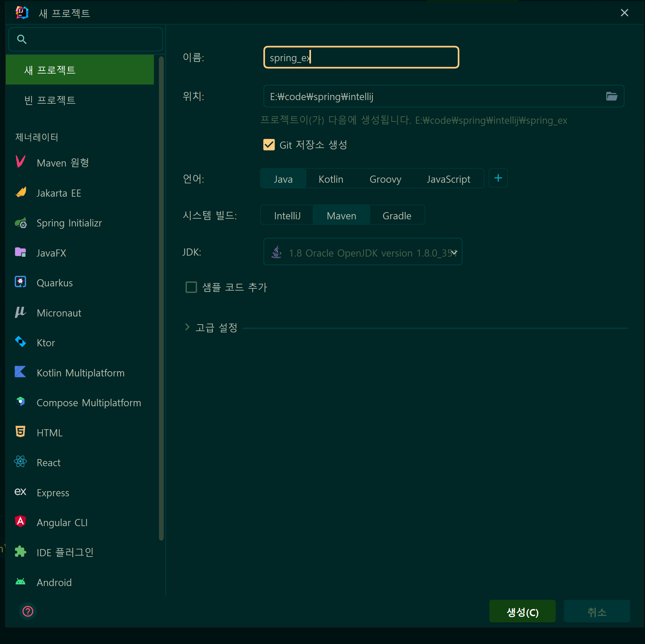Select the Jakarta EE generator label
Viewport: 645px width, 644px height.
[59, 193]
